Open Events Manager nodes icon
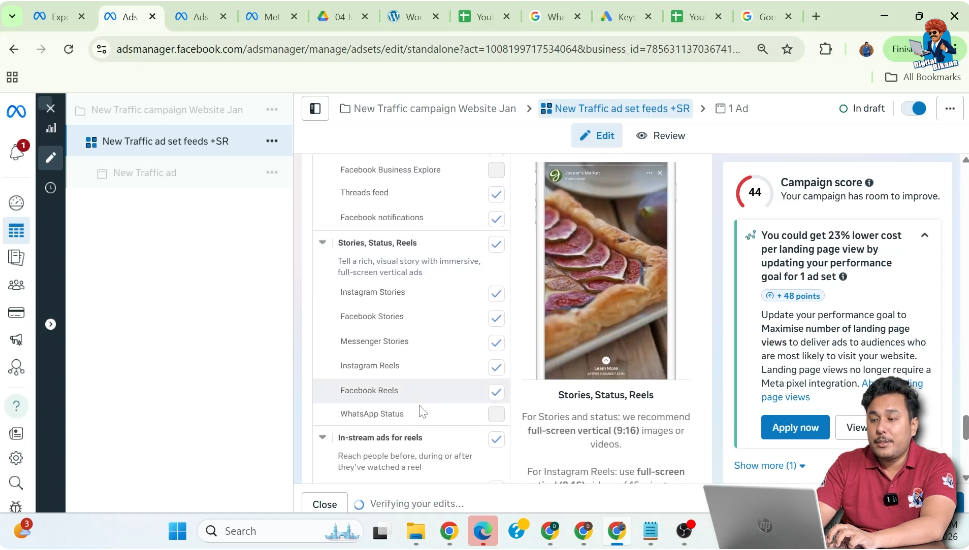Screen dimensions: 969x550 point(16,367)
